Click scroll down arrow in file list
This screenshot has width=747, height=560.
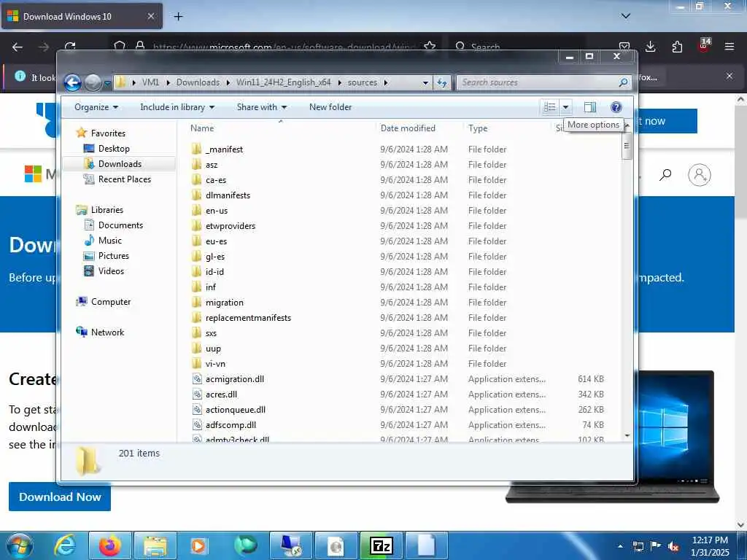pos(627,436)
